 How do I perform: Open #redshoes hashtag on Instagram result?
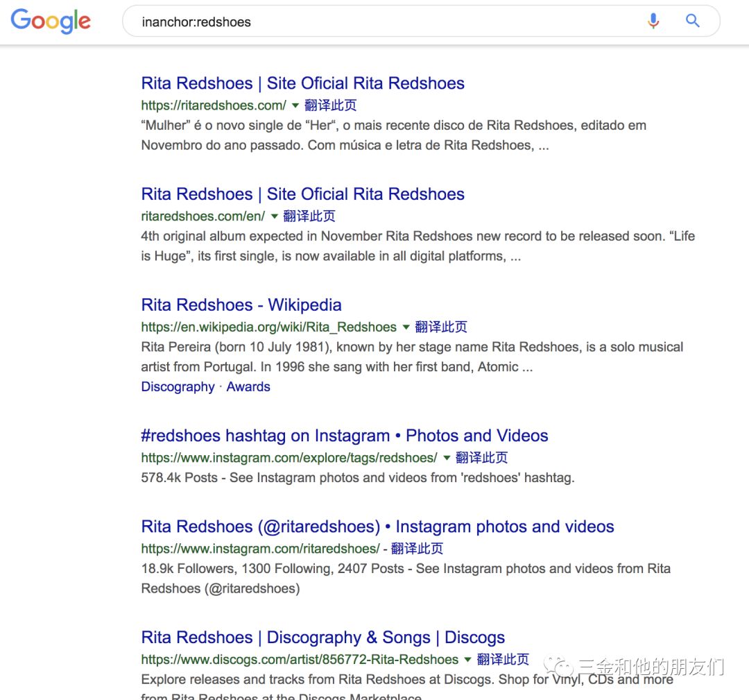coord(345,436)
